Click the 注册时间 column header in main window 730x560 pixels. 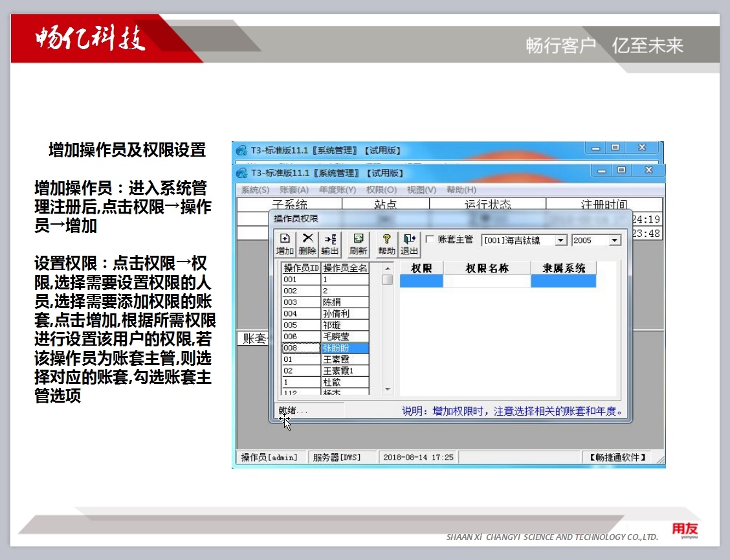click(604, 204)
